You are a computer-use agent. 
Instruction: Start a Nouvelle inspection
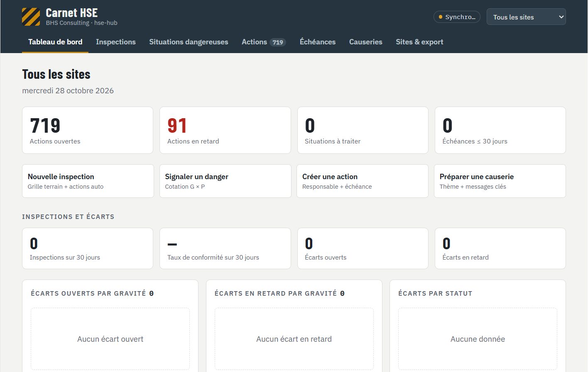pyautogui.click(x=88, y=181)
